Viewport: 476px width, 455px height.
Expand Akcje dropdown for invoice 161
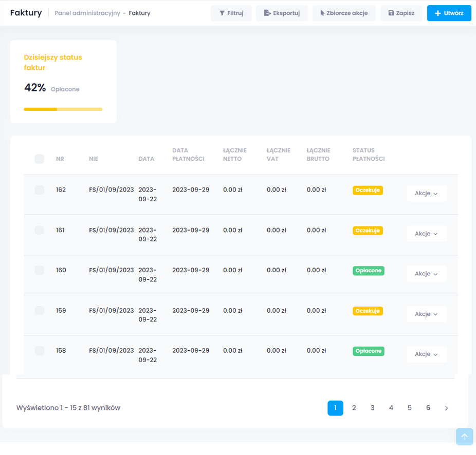point(426,234)
